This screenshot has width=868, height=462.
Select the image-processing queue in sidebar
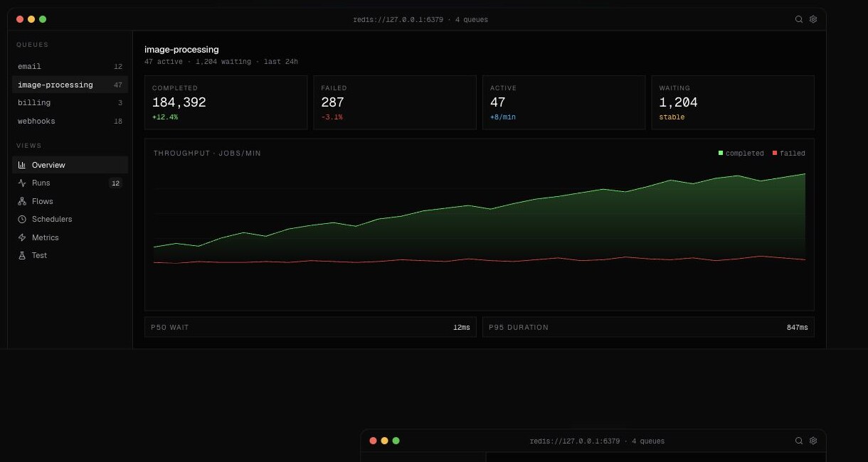70,85
